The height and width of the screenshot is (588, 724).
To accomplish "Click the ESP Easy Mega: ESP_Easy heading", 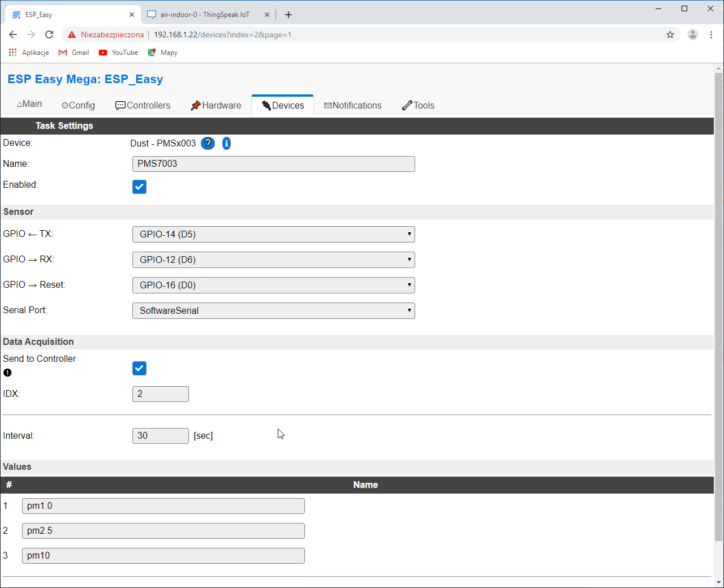I will click(85, 79).
